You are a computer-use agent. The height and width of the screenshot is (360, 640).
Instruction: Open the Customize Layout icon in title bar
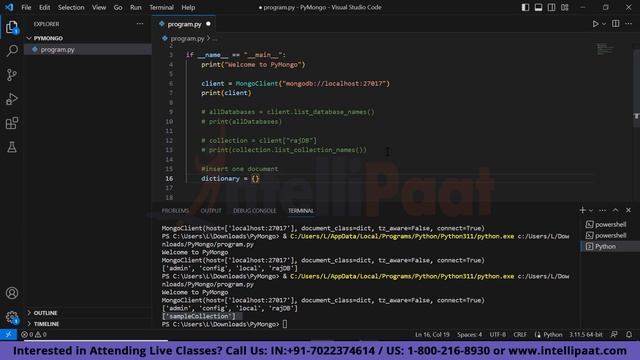(564, 7)
